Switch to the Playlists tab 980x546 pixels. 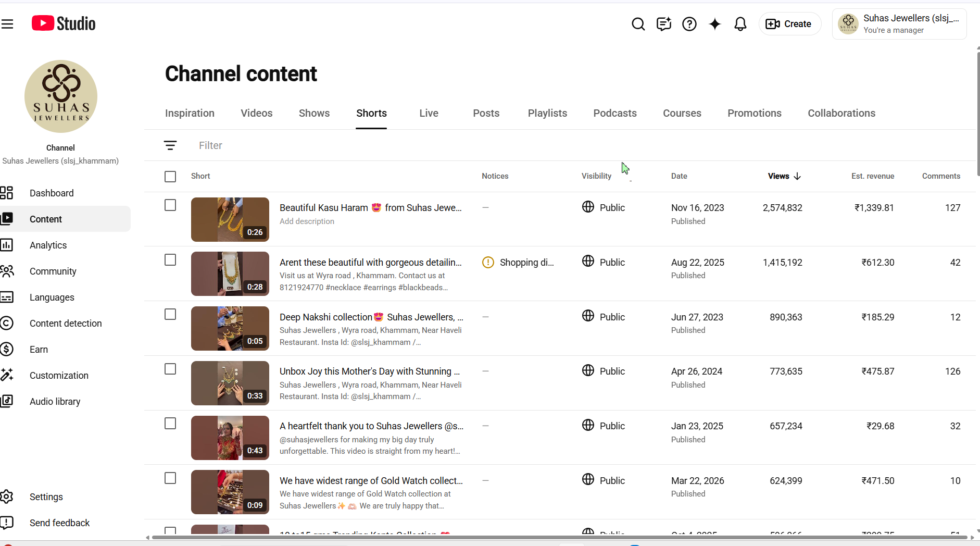547,113
